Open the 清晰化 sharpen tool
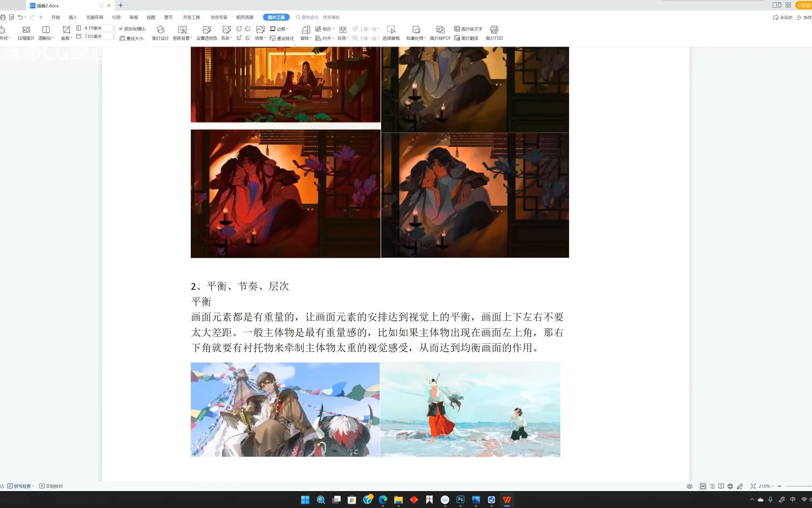812x508 pixels. tap(46, 33)
